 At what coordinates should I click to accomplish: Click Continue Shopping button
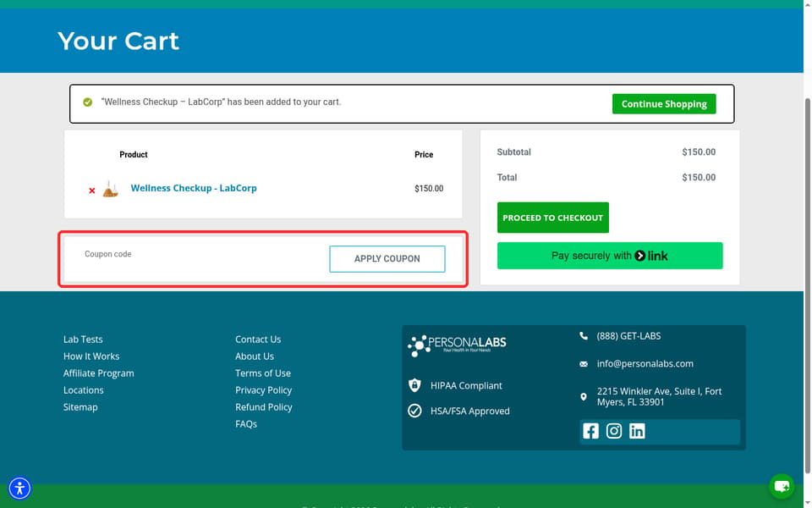[x=664, y=103]
